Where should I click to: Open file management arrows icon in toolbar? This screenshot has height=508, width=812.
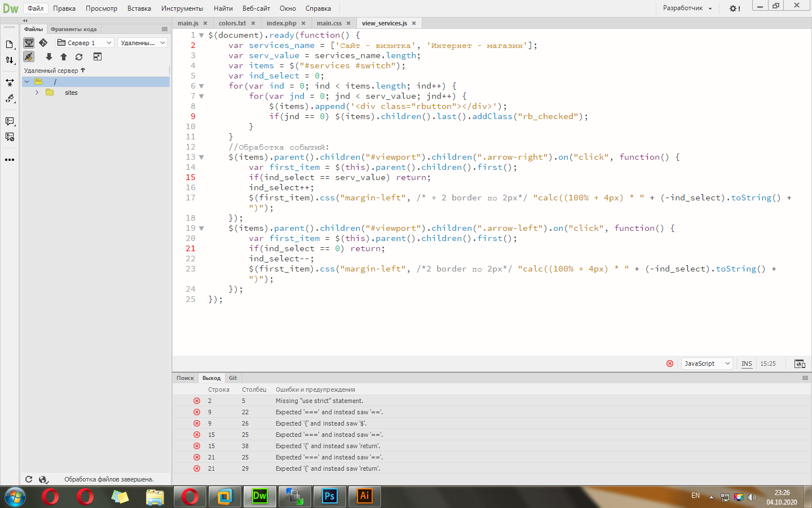click(10, 60)
